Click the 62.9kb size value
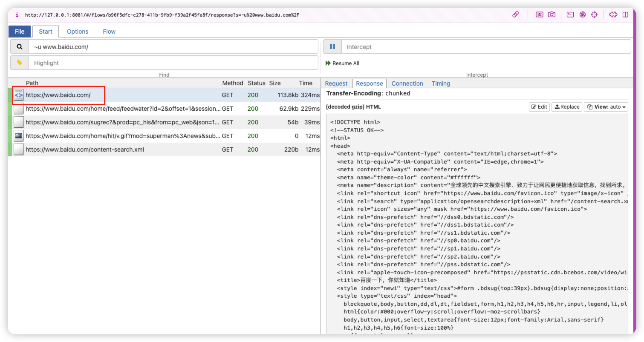Image resolution: width=644 pixels, height=342 pixels. (x=289, y=109)
